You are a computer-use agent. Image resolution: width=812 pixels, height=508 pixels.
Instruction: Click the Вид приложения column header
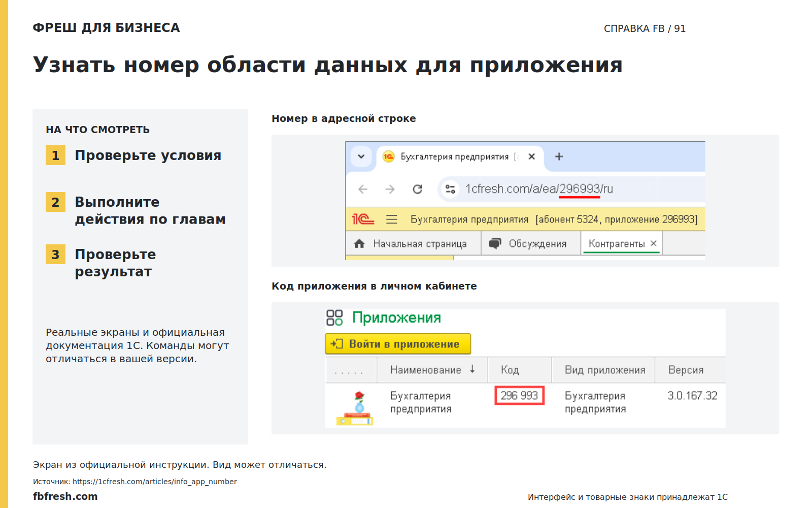603,370
